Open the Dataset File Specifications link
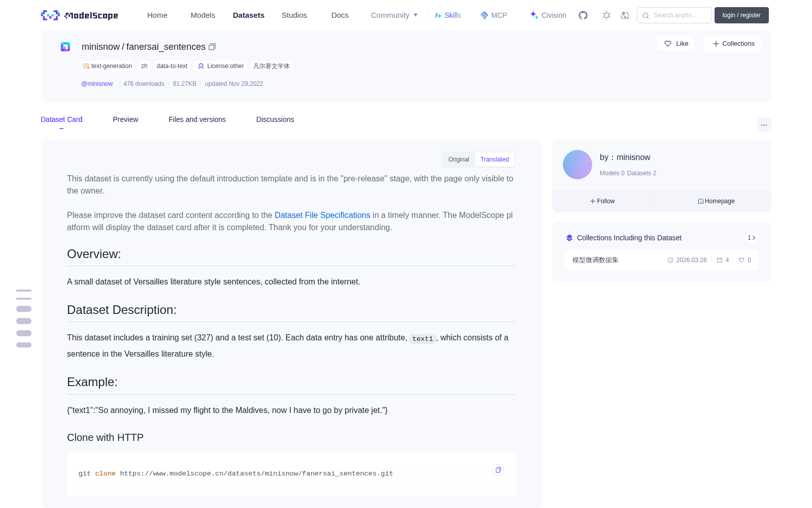Image resolution: width=812 pixels, height=508 pixels. coord(322,215)
